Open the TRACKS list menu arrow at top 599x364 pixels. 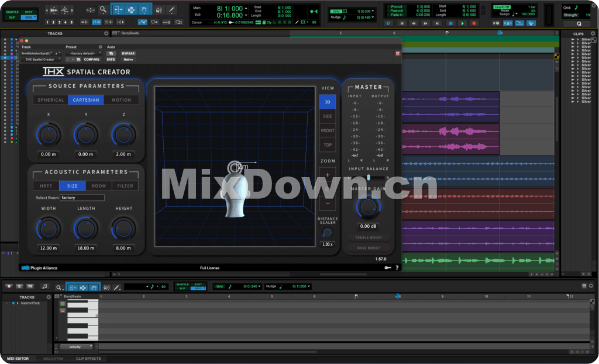(x=106, y=33)
